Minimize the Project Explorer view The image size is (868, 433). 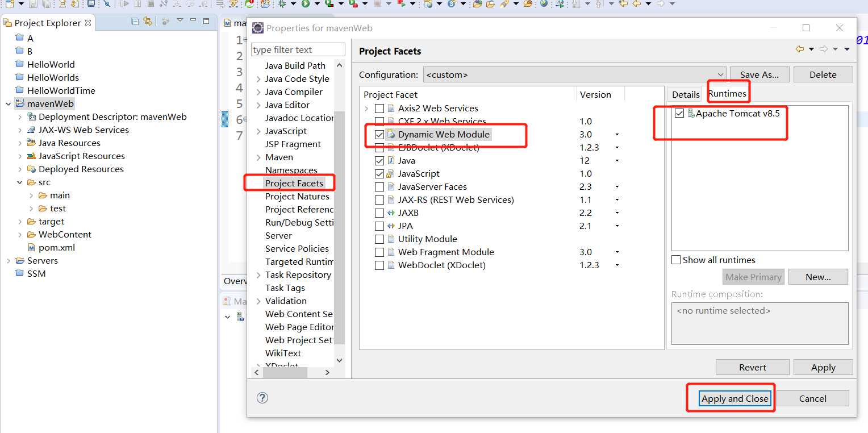click(194, 21)
